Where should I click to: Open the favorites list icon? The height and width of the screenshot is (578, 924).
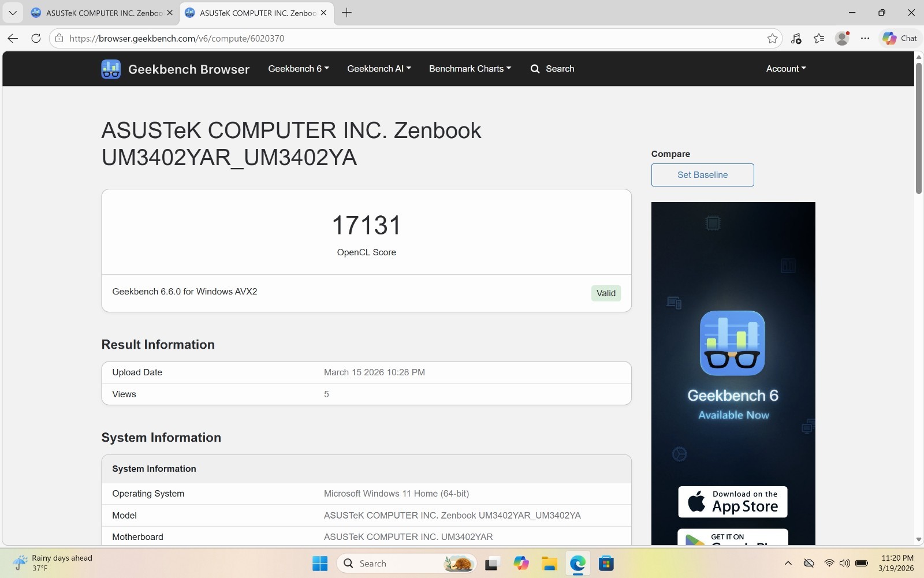818,38
